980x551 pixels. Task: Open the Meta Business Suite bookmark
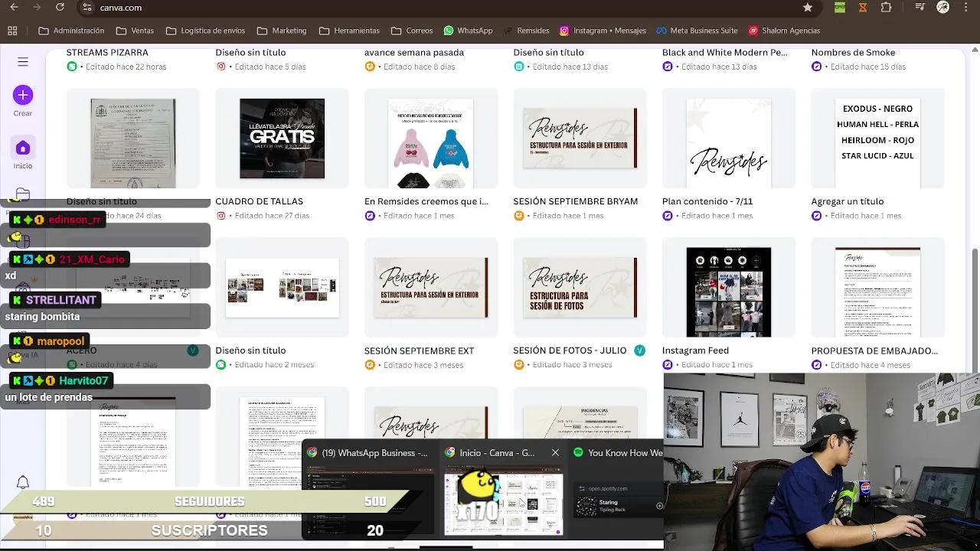[x=697, y=31]
